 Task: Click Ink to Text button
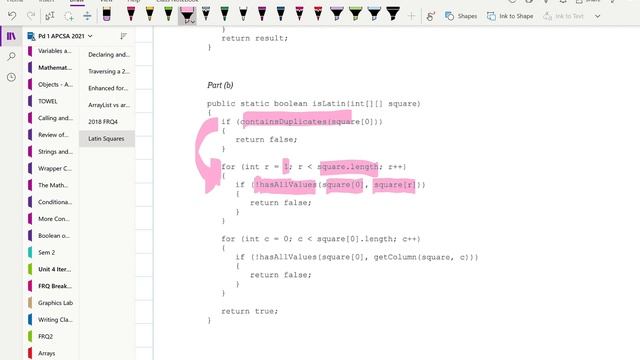pos(563,16)
